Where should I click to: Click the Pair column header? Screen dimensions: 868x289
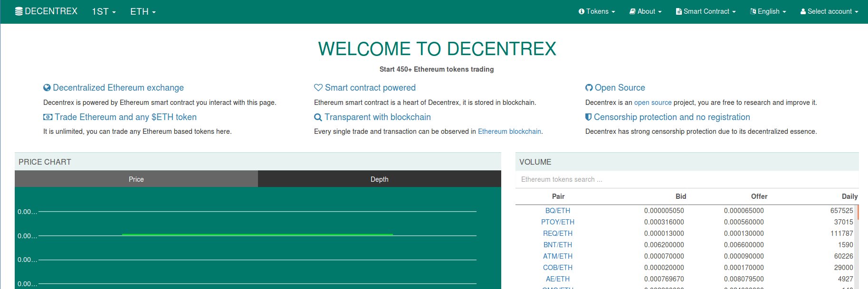coord(558,196)
